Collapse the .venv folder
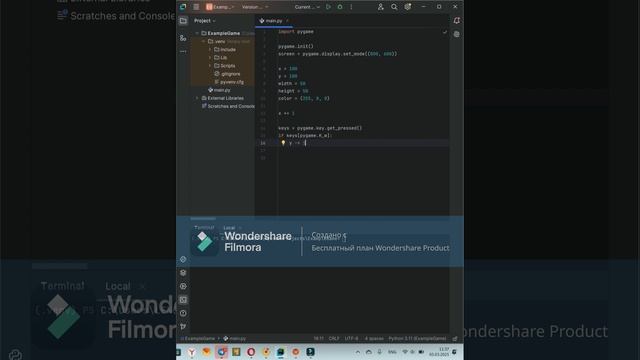 204,41
